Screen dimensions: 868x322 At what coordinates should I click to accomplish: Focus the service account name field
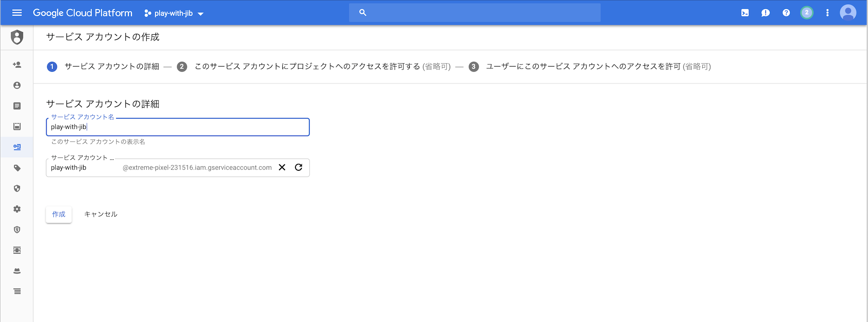pos(178,127)
